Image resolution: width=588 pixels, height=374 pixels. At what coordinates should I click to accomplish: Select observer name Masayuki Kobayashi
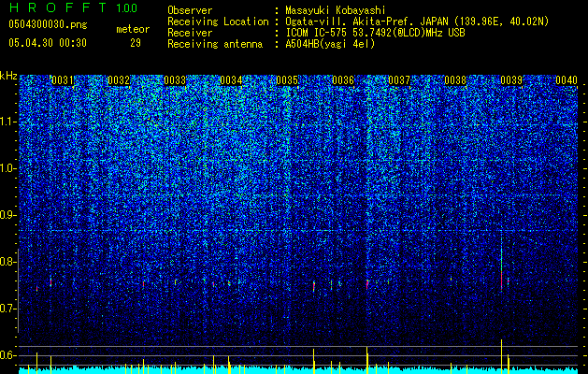pyautogui.click(x=336, y=10)
